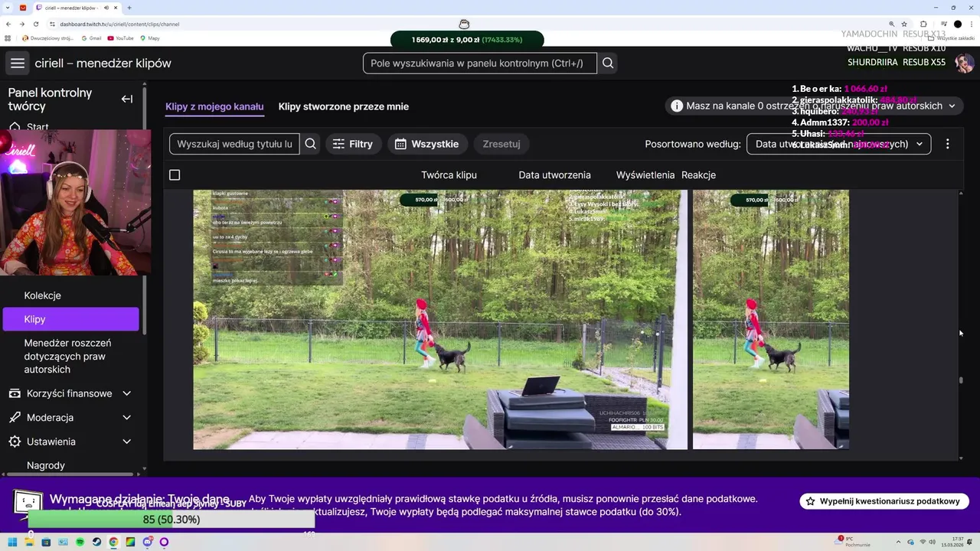Focus the clip title search field

click(x=234, y=144)
